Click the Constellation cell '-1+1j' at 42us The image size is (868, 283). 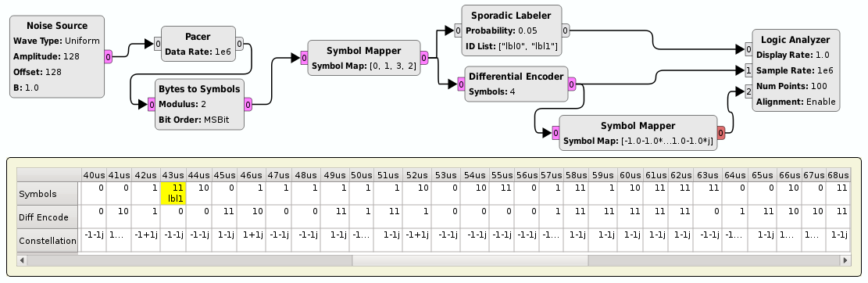[x=145, y=240]
